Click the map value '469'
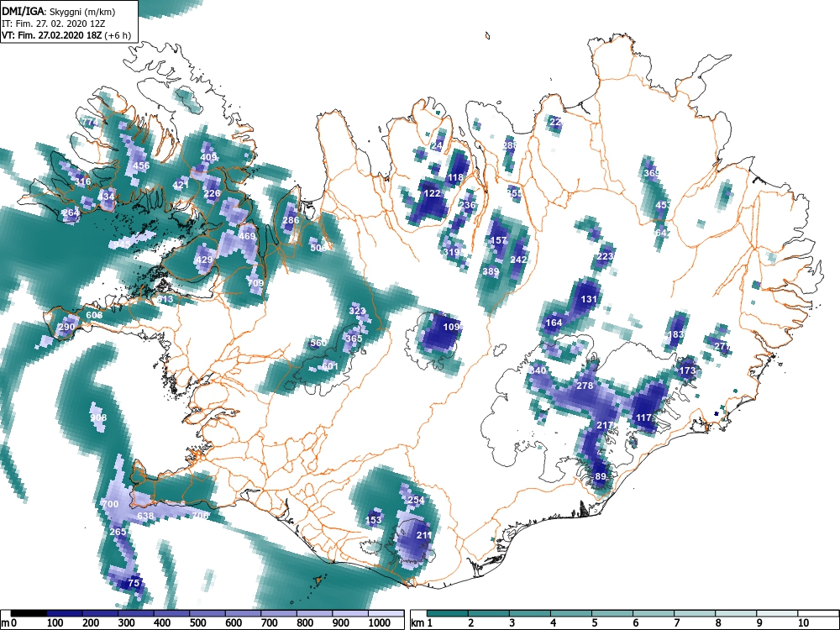This screenshot has width=840, height=630. pos(248,236)
